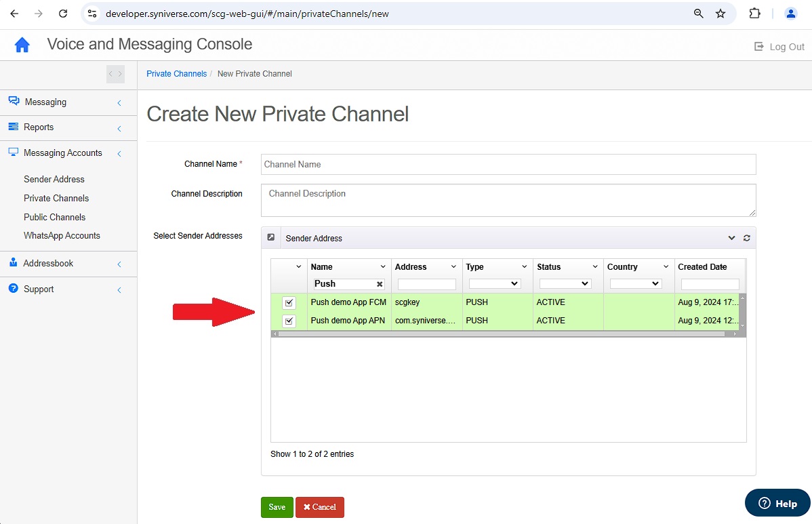The height and width of the screenshot is (524, 812).
Task: Open the Address column menu arrow
Action: (453, 266)
